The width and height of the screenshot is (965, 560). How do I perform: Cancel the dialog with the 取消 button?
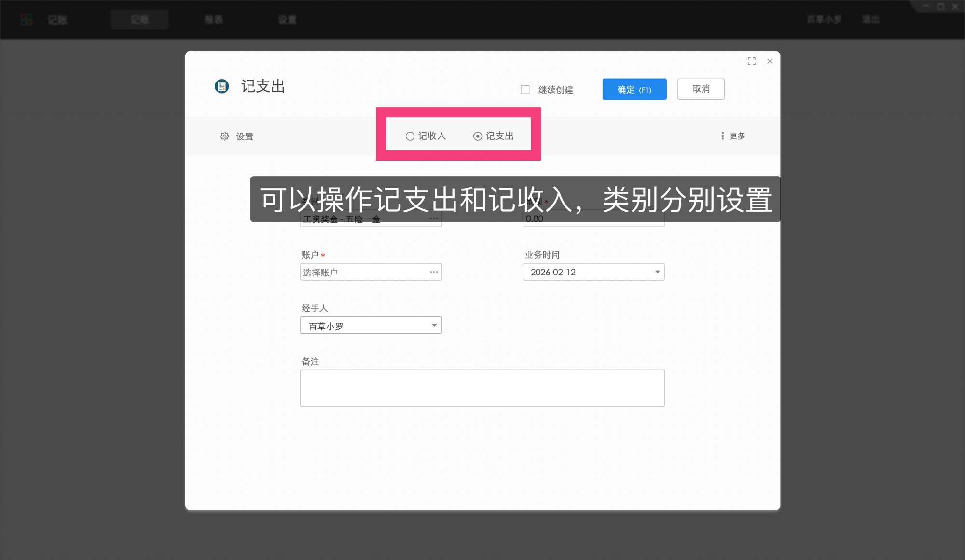click(701, 89)
